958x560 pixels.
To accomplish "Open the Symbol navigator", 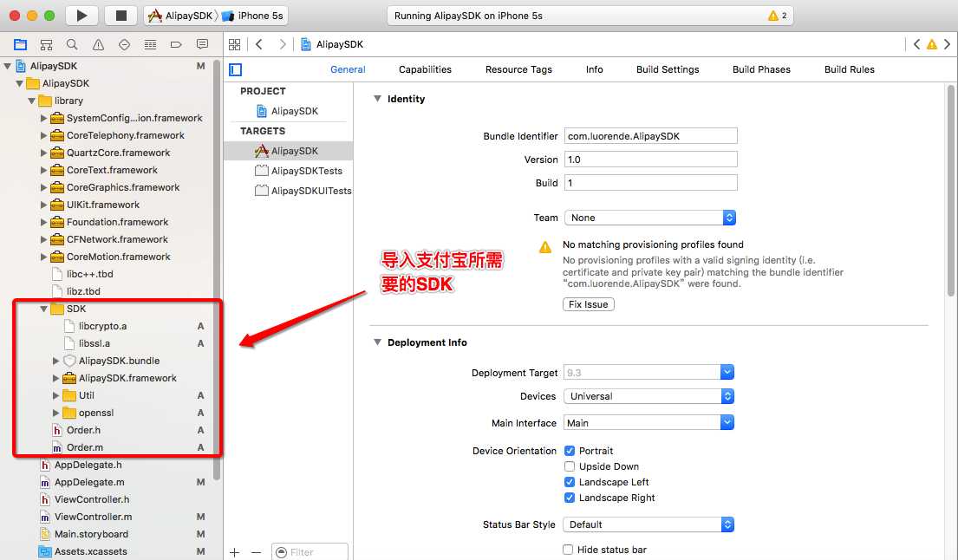I will click(47, 44).
